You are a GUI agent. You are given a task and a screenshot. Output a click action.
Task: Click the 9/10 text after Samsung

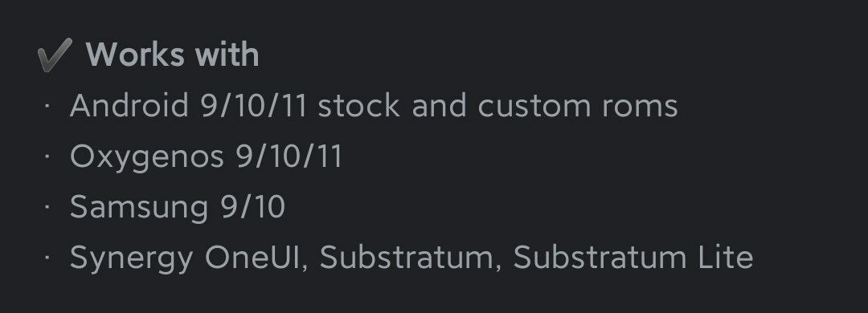(x=253, y=207)
